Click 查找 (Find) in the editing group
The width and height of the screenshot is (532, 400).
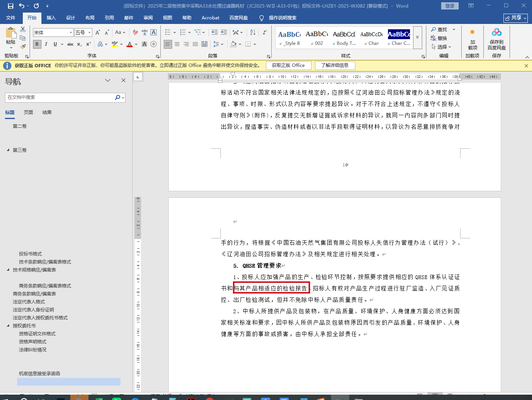[439, 29]
